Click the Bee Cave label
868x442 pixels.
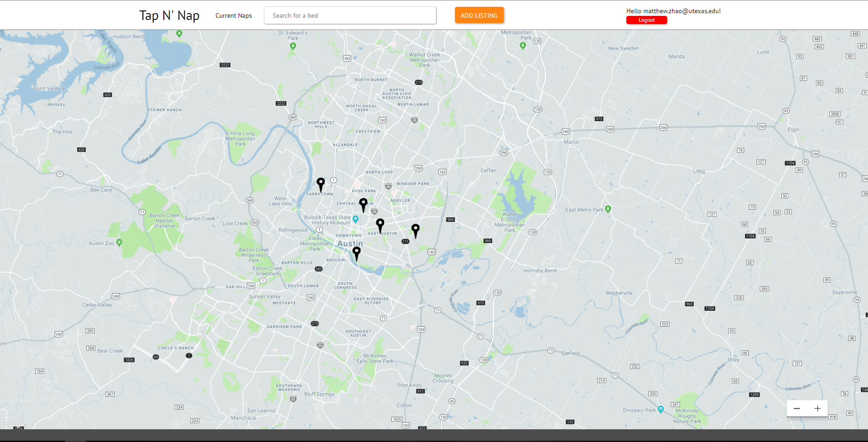pyautogui.click(x=101, y=190)
